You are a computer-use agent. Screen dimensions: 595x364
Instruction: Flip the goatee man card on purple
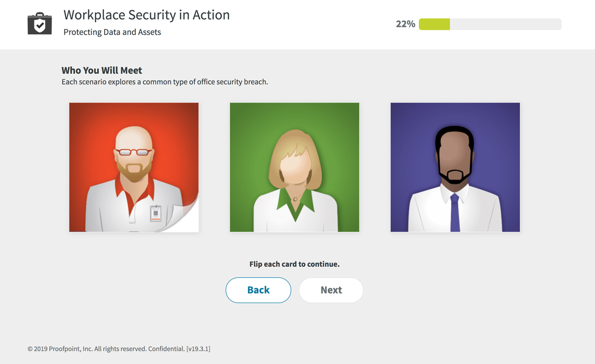click(455, 167)
